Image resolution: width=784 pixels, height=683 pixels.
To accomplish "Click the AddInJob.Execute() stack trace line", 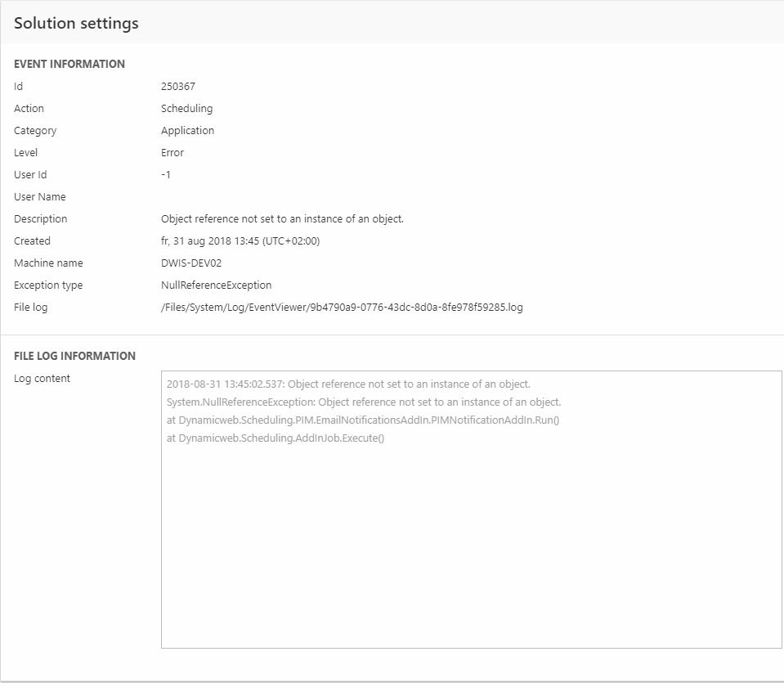I will (x=276, y=438).
